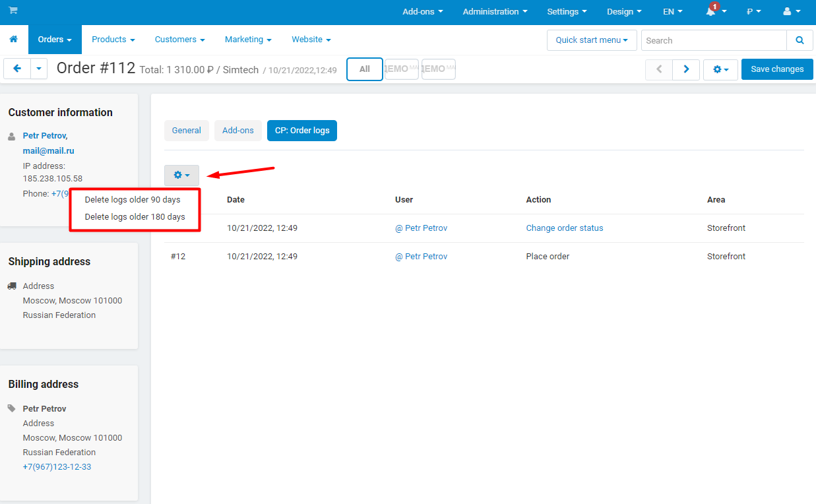Click the magnifier search button

[x=800, y=40]
